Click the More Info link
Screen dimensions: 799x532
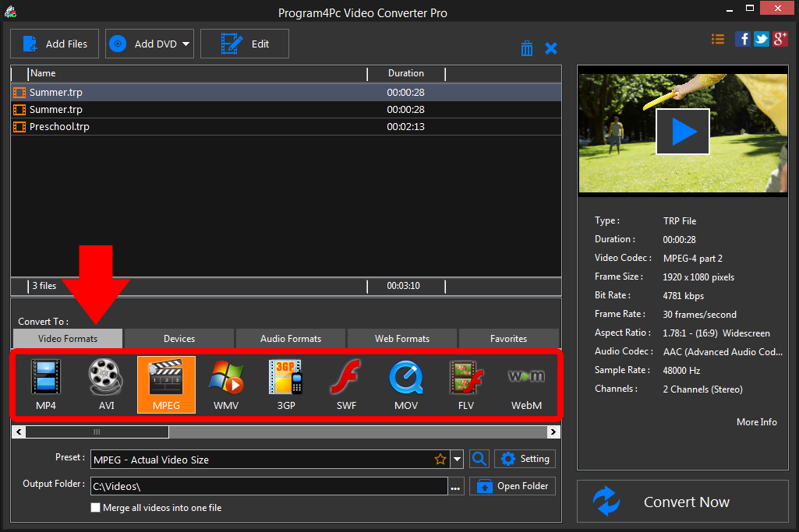coord(755,421)
